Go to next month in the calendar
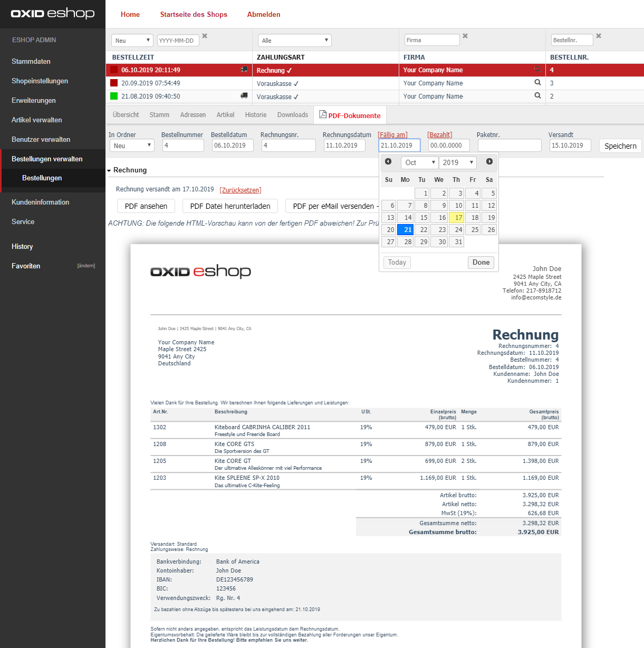The width and height of the screenshot is (644, 648). click(x=489, y=161)
